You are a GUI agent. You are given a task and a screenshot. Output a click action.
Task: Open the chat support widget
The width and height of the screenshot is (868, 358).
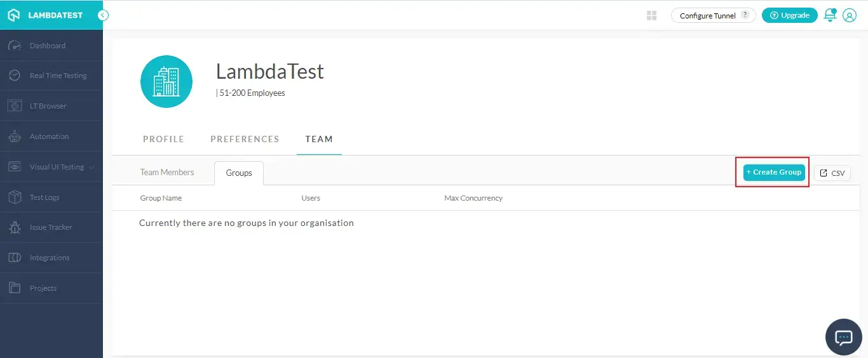click(843, 337)
